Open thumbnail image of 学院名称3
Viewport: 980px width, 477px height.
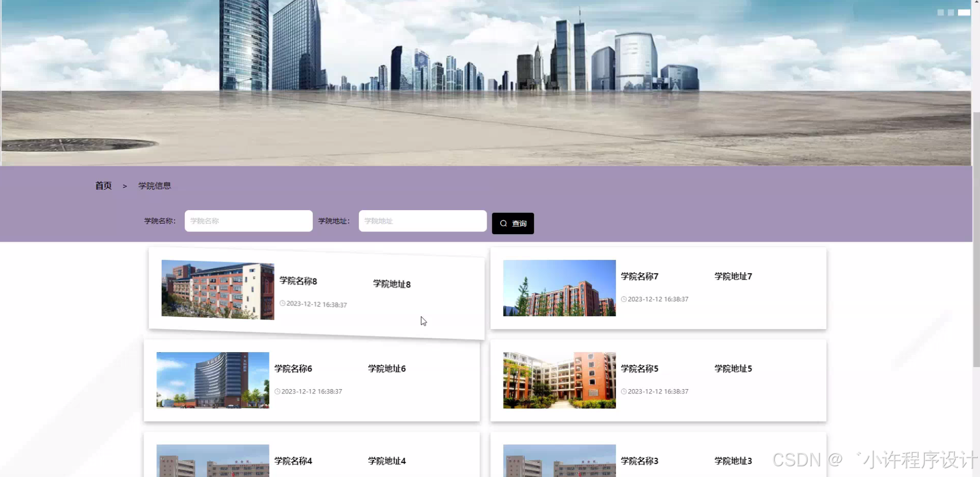click(x=560, y=460)
